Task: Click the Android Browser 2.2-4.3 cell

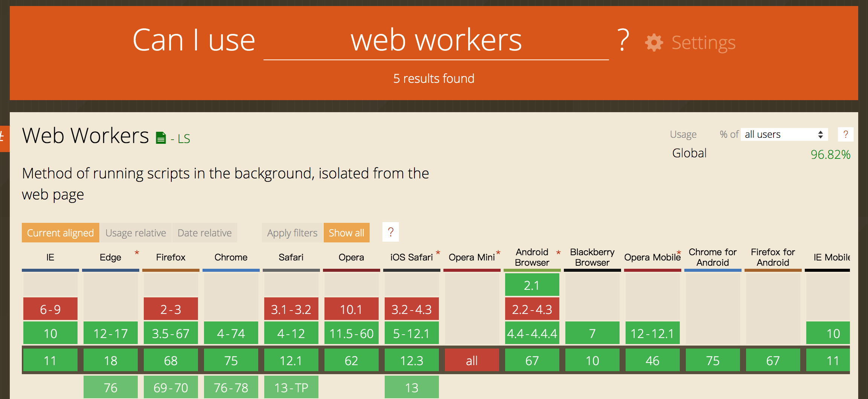Action: 532,309
